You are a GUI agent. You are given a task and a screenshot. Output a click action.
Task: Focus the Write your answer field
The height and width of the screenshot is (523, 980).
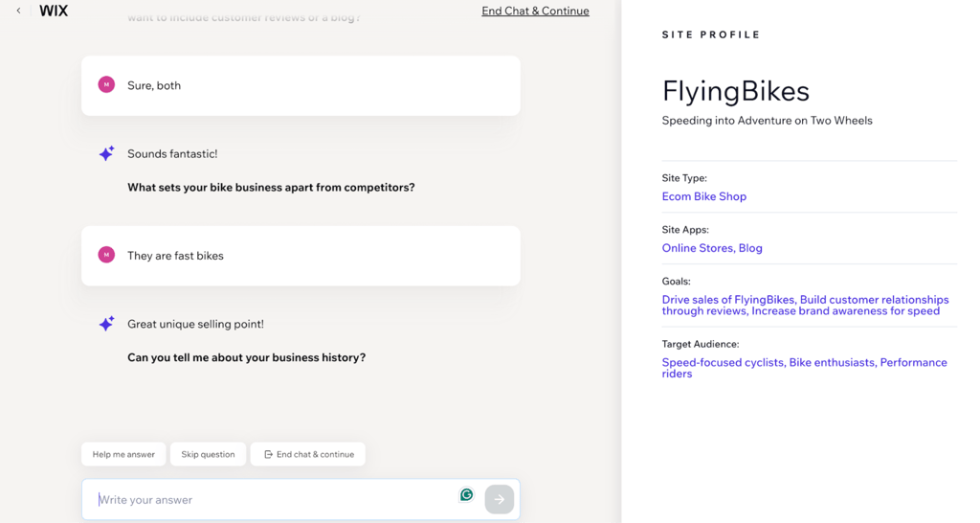pyautogui.click(x=301, y=499)
